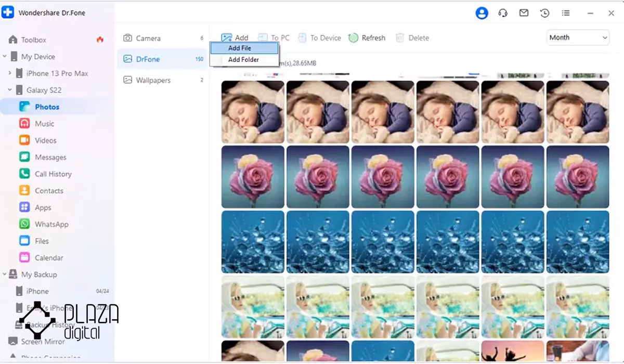Select the DrFone album
Image resolution: width=624 pixels, height=364 pixels.
162,59
